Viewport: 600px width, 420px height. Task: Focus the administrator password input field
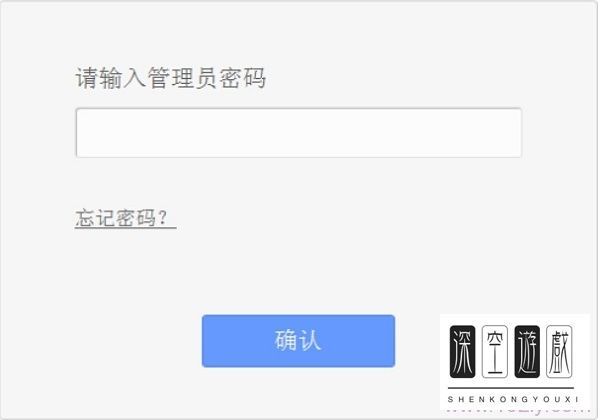coord(299,133)
